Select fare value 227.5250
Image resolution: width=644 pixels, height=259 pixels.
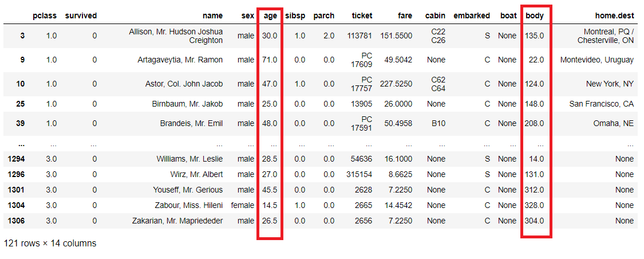(x=396, y=84)
